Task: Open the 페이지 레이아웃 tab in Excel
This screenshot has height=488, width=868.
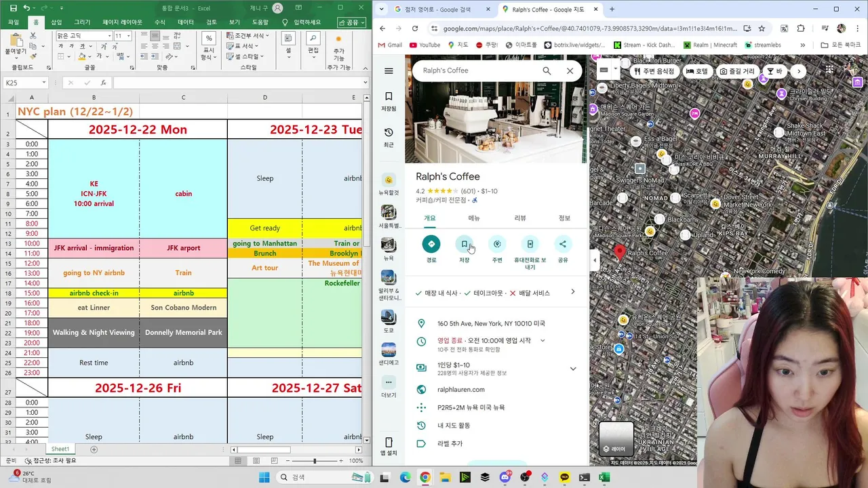Action: tap(123, 22)
